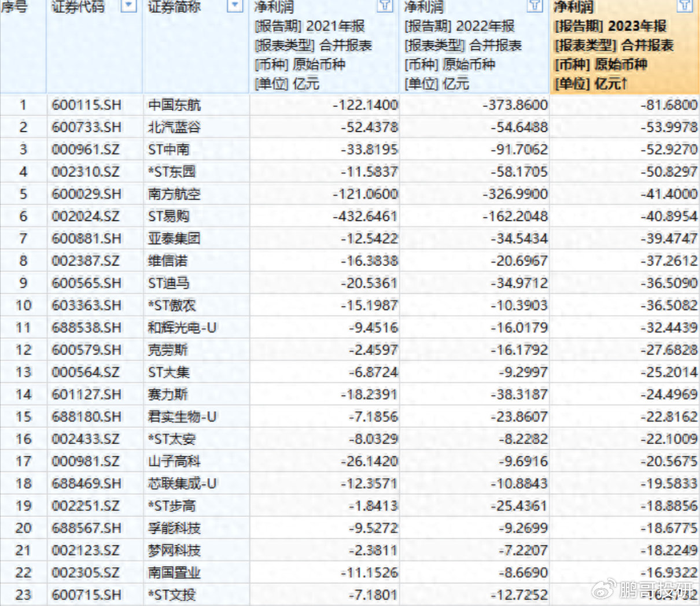Click the value -326.9900
This screenshot has width=700, height=606.
[x=515, y=194]
